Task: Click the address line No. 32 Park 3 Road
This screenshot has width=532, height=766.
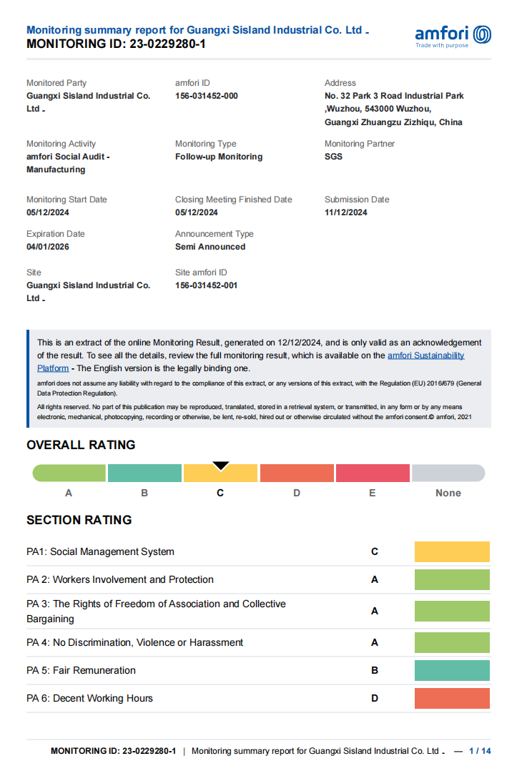Action: [394, 96]
